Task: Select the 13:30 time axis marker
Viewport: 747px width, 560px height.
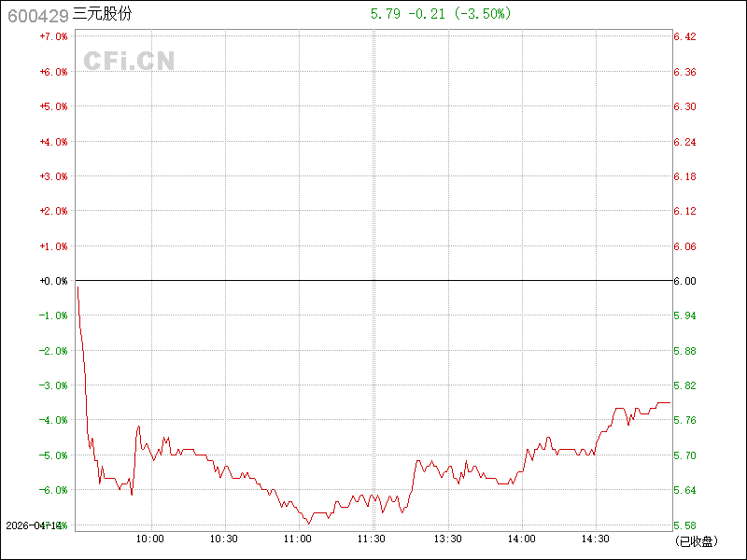Action: 448,539
